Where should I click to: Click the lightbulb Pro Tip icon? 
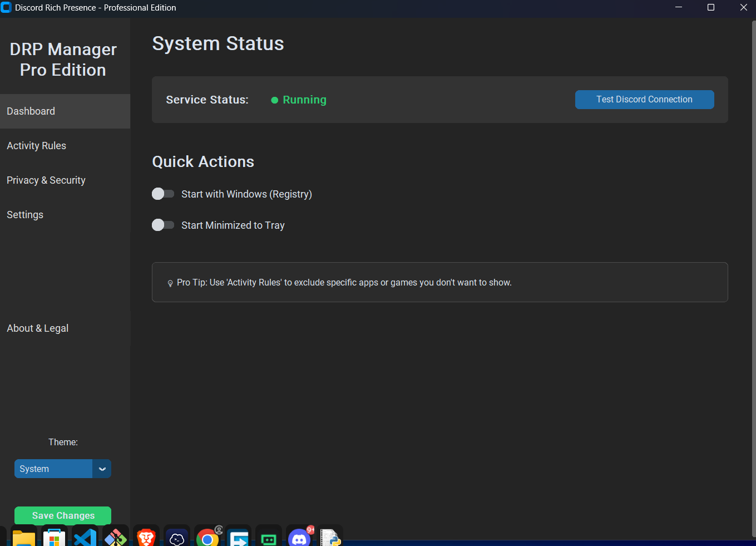[170, 283]
